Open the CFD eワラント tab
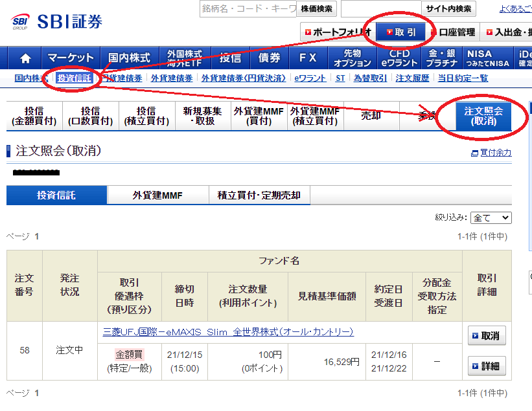This screenshot has width=532, height=411. [x=399, y=58]
